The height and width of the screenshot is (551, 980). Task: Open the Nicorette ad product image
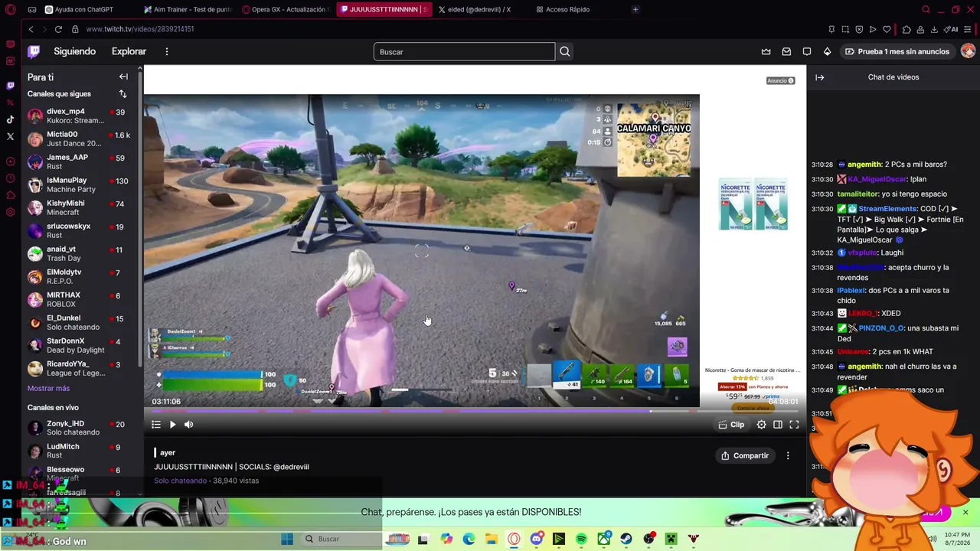(x=753, y=204)
